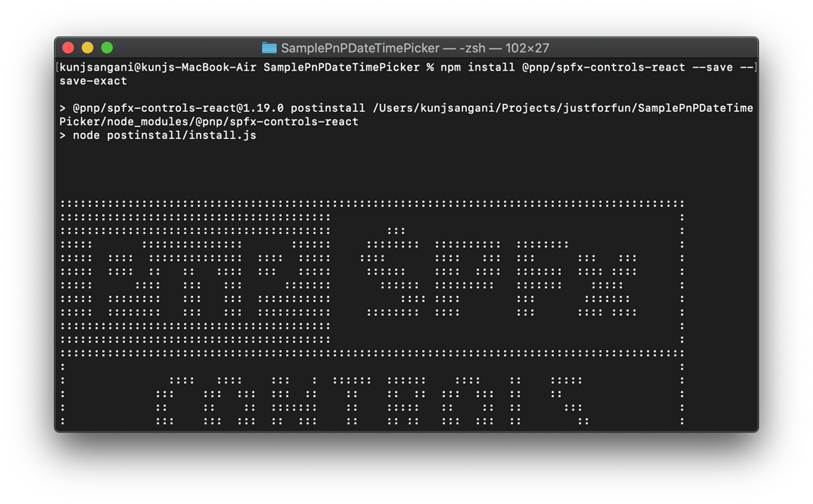The image size is (813, 504).
Task: Click the save-exact text on the second line
Action: click(93, 80)
